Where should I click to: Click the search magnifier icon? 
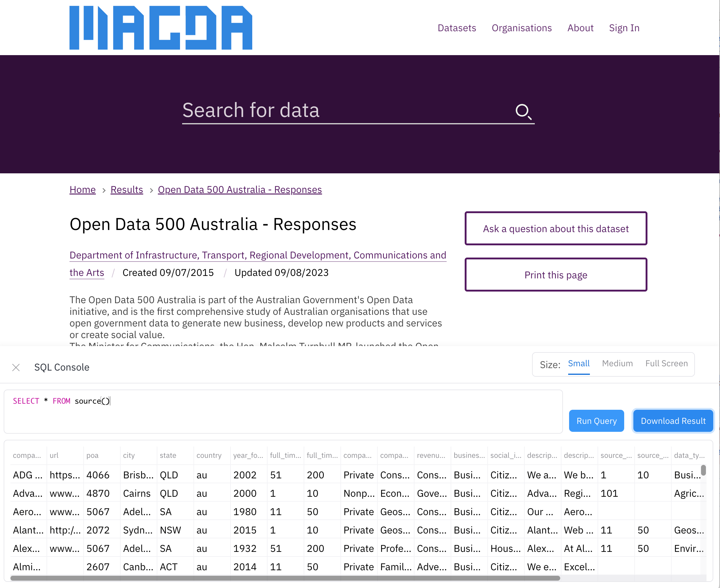(x=523, y=111)
